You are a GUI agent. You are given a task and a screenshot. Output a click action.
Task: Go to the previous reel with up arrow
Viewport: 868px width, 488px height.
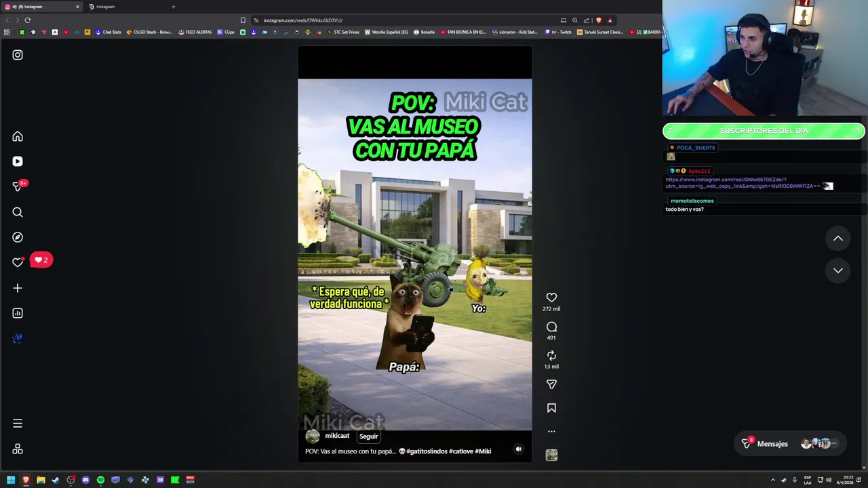tap(838, 239)
